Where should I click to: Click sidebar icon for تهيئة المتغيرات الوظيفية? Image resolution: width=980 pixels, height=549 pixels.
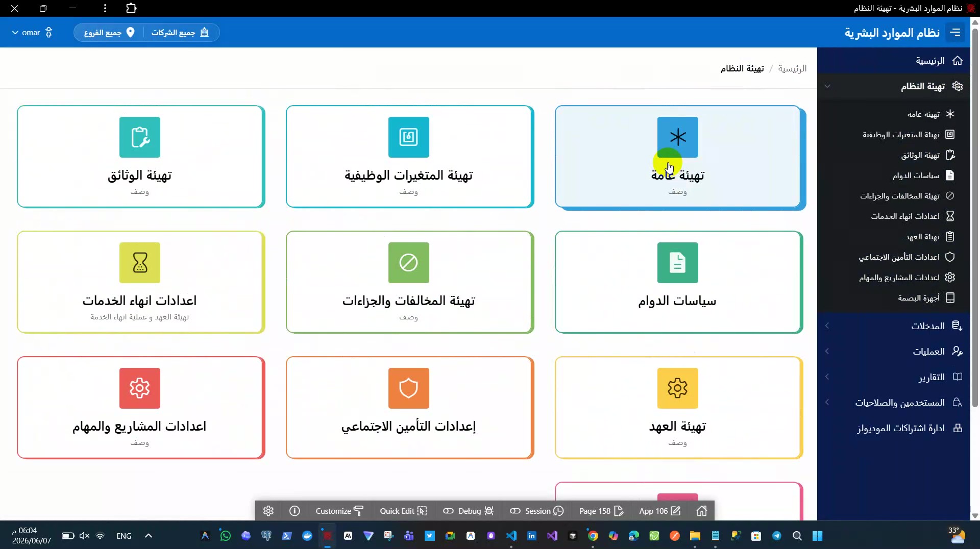[x=950, y=135]
